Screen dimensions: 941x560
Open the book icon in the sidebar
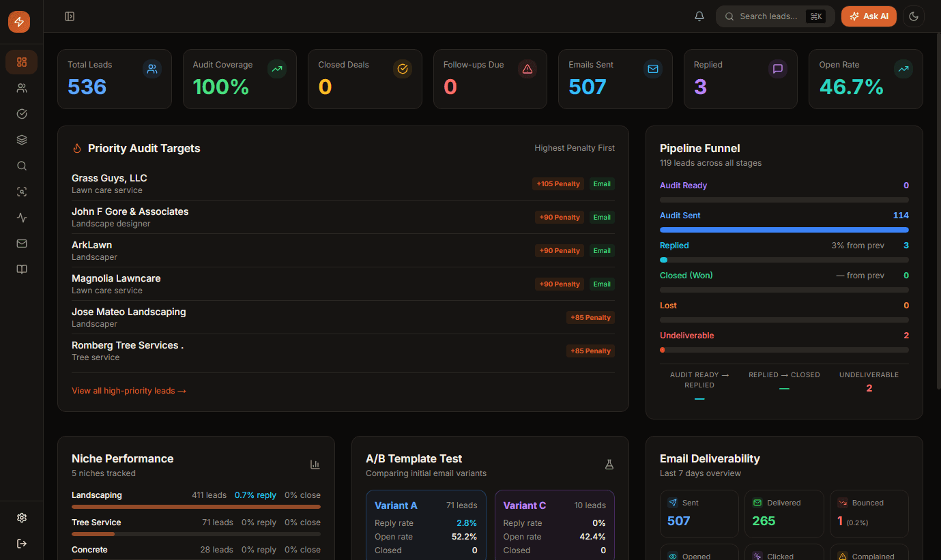(x=22, y=269)
